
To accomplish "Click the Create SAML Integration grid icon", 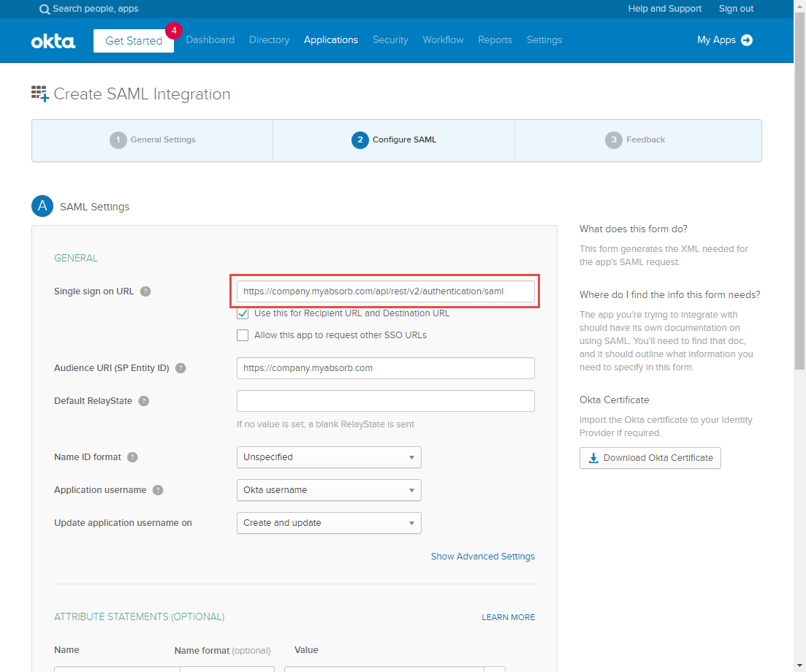I will coord(40,93).
